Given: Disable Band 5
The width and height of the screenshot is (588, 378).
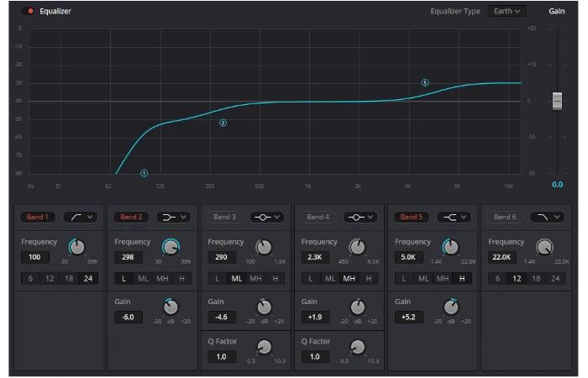Looking at the screenshot, I should point(411,217).
